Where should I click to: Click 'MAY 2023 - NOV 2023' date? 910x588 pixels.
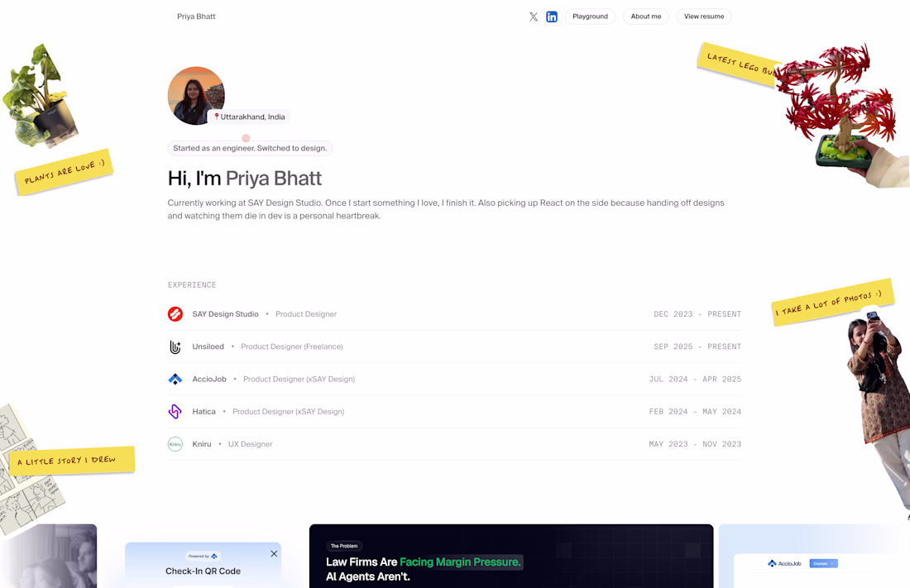(x=695, y=444)
